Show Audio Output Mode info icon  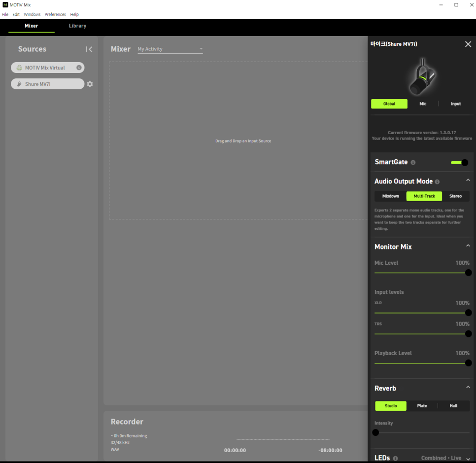click(437, 181)
